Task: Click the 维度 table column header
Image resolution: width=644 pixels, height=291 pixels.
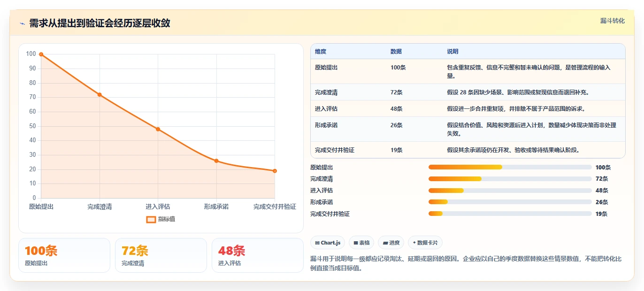Action: pyautogui.click(x=321, y=52)
